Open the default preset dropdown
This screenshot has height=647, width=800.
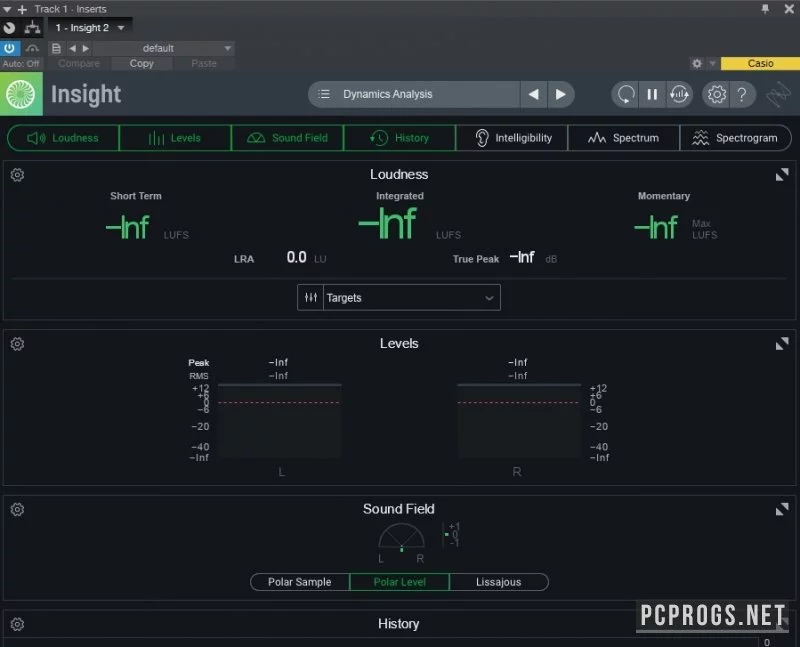(163, 48)
